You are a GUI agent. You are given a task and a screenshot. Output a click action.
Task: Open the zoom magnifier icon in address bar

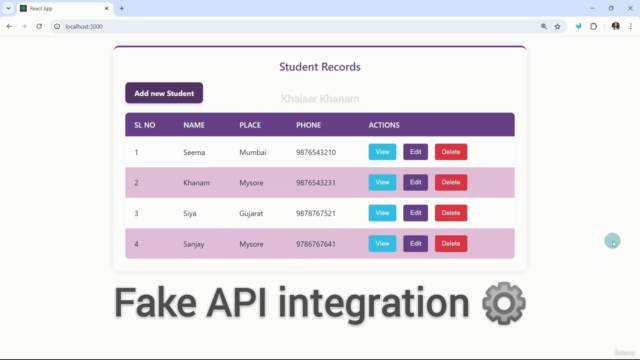coord(544,27)
